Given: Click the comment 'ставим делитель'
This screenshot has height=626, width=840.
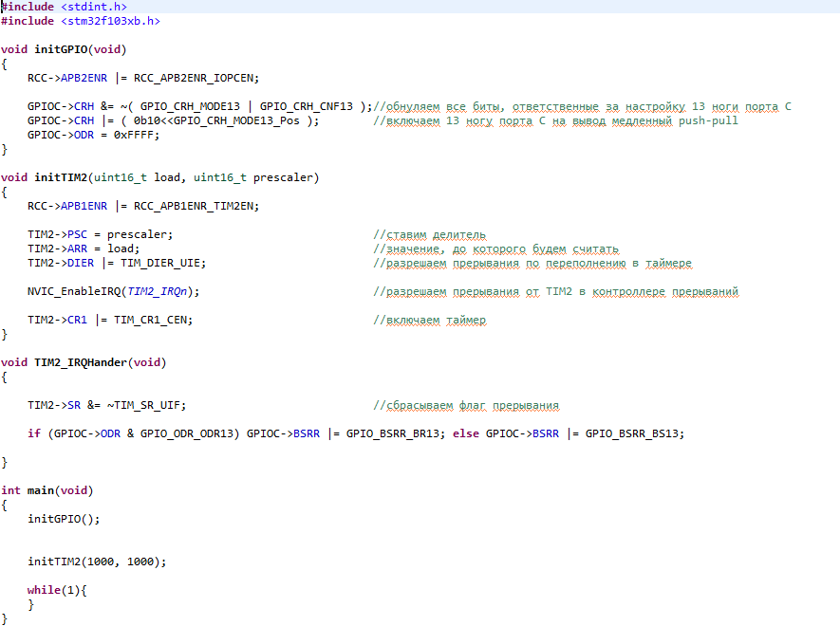Looking at the screenshot, I should [x=430, y=234].
